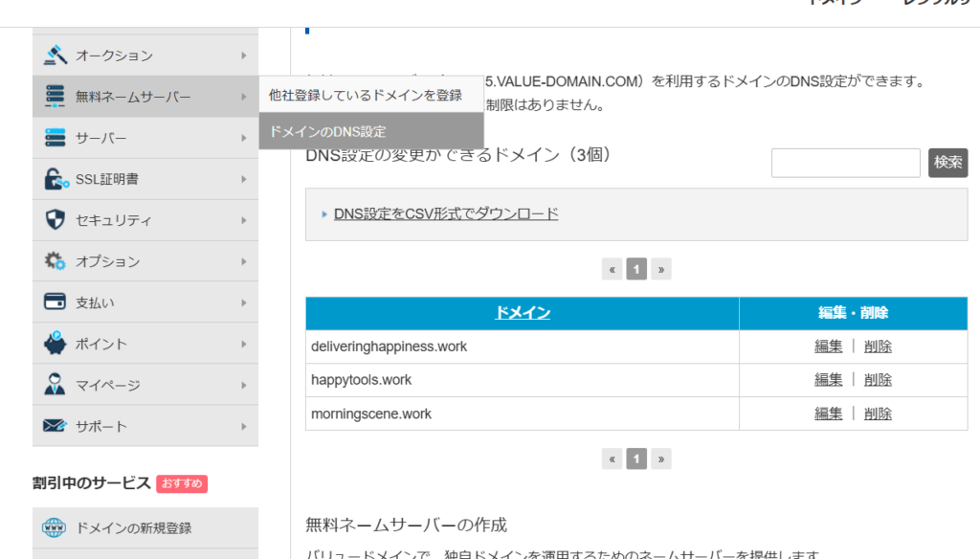Edit the happytools.work domain
The height and width of the screenshot is (559, 980).
tap(828, 380)
